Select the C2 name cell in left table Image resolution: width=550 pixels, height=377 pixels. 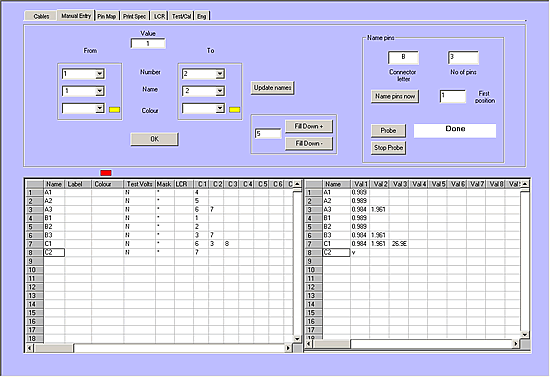54,252
